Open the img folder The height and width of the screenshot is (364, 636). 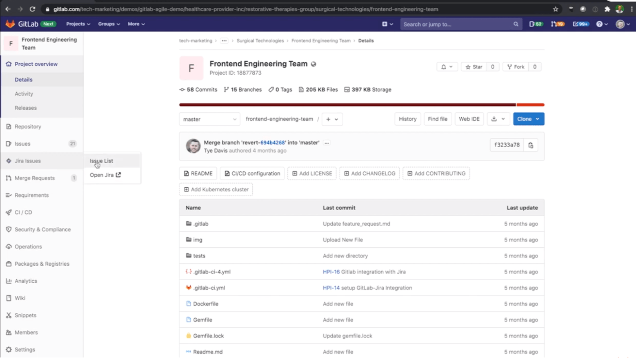pos(198,240)
